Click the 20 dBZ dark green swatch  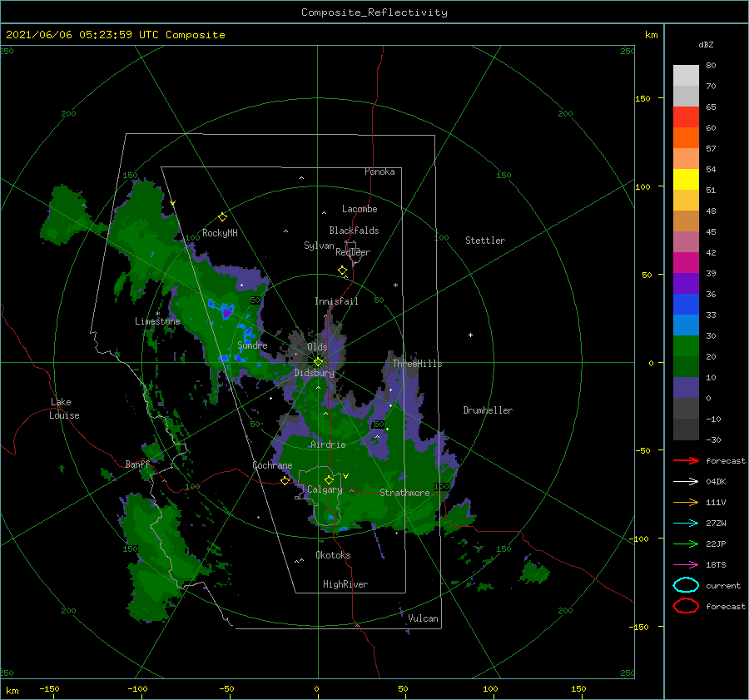tap(686, 366)
